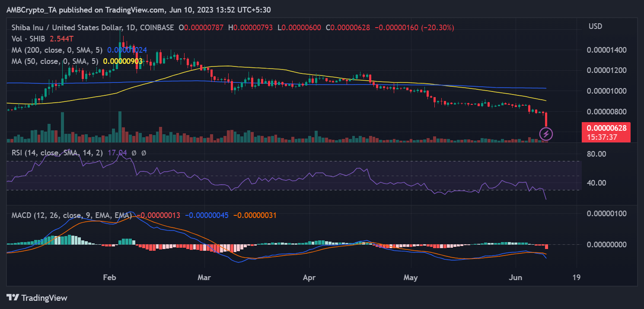The width and height of the screenshot is (644, 309).
Task: Select the high value H0.00000793
Action: (x=251, y=28)
